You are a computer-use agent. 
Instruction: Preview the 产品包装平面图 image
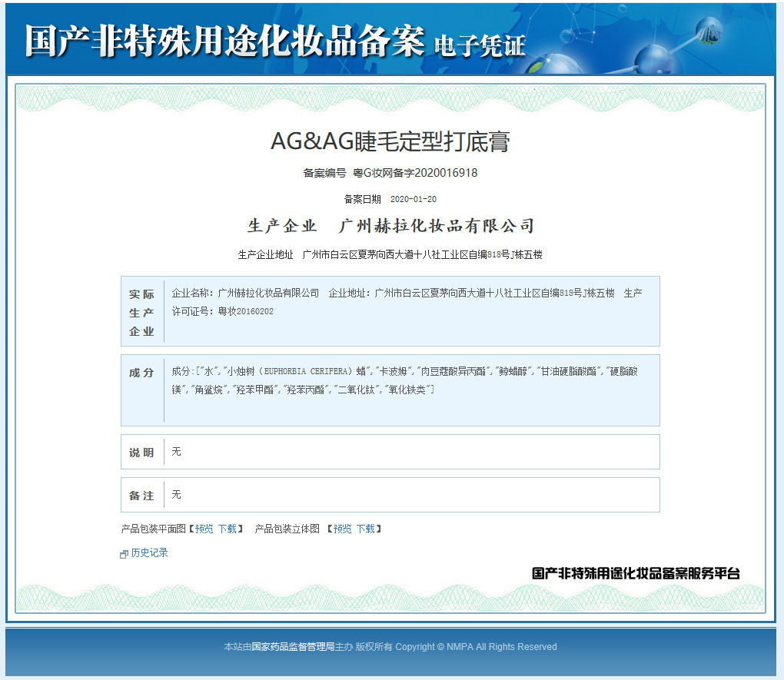204,529
